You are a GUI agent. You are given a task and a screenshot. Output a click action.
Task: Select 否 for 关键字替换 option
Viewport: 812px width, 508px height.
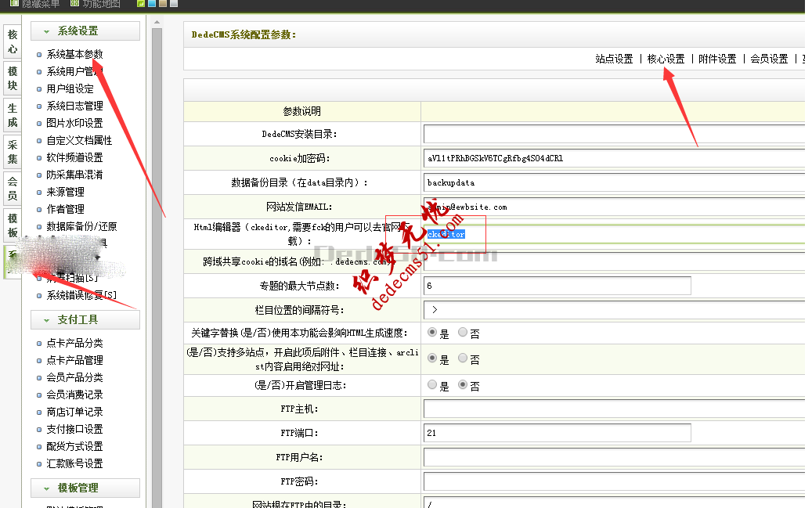(x=463, y=332)
